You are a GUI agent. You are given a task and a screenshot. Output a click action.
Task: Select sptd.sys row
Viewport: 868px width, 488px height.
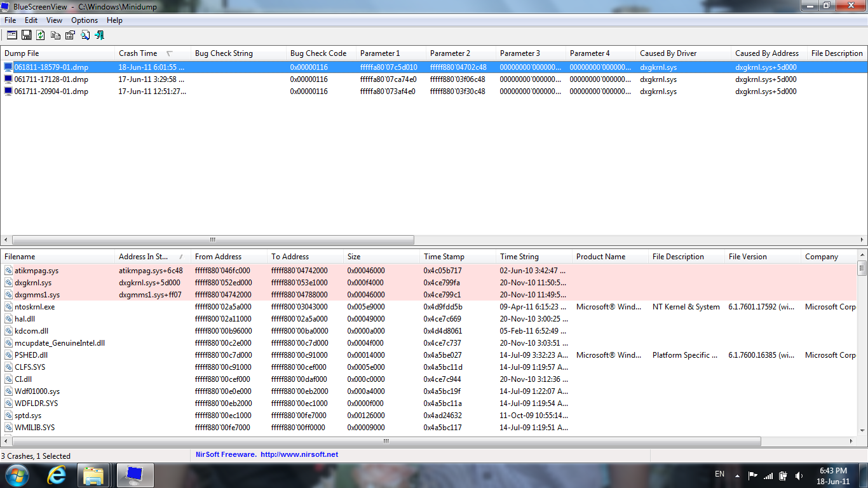coord(428,416)
